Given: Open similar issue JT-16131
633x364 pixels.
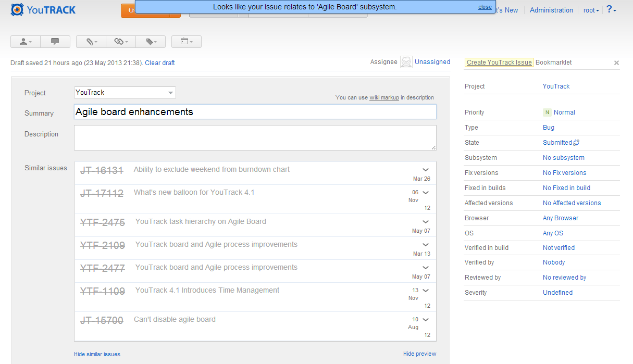Looking at the screenshot, I should (102, 170).
